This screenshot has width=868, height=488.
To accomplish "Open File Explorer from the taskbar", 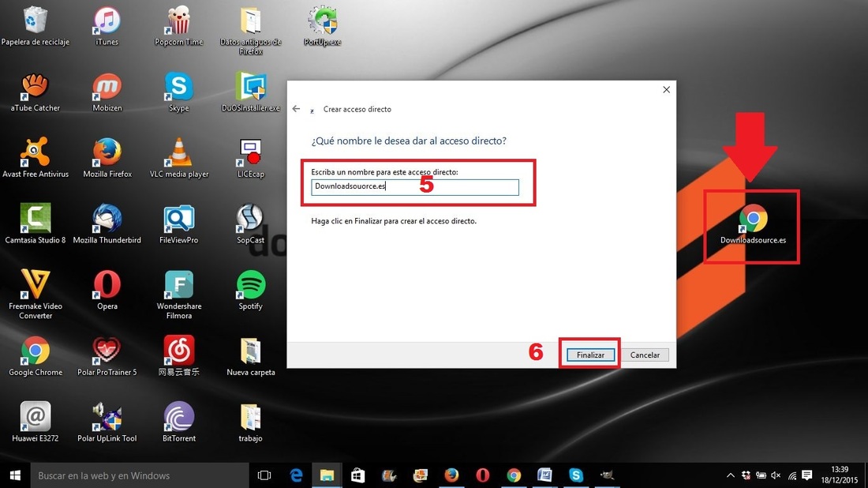I will pos(327,475).
